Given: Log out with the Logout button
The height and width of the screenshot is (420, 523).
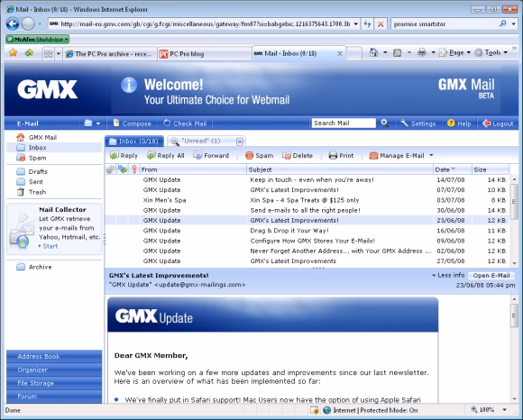Looking at the screenshot, I should 498,123.
